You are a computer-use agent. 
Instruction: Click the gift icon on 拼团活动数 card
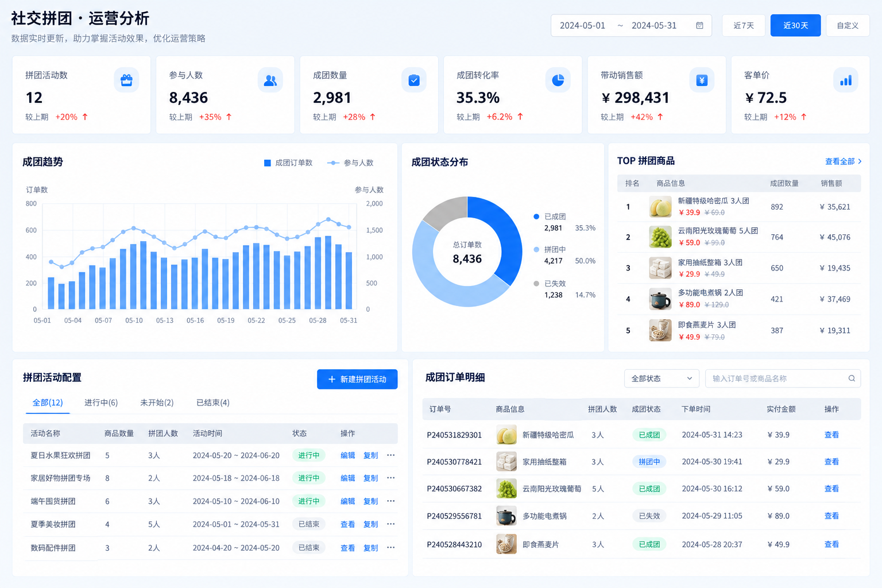[x=126, y=80]
